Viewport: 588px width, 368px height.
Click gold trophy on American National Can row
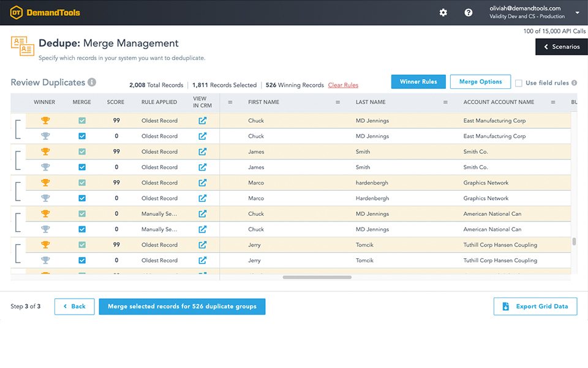(x=45, y=213)
